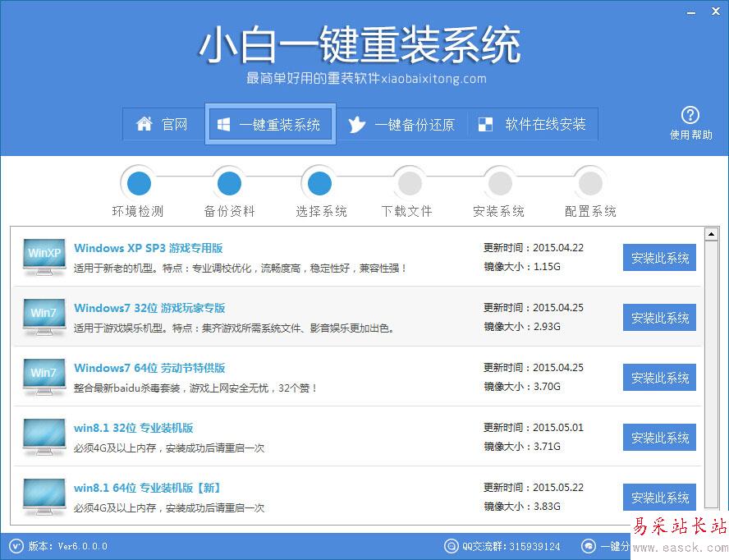This screenshot has height=560, width=729.
Task: Click the version check icon beside 版本
Action: pyautogui.click(x=16, y=546)
